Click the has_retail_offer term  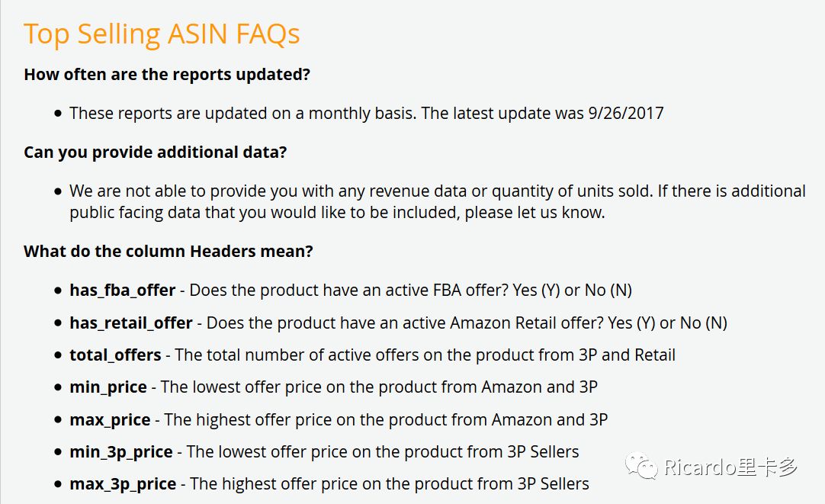pyautogui.click(x=131, y=323)
